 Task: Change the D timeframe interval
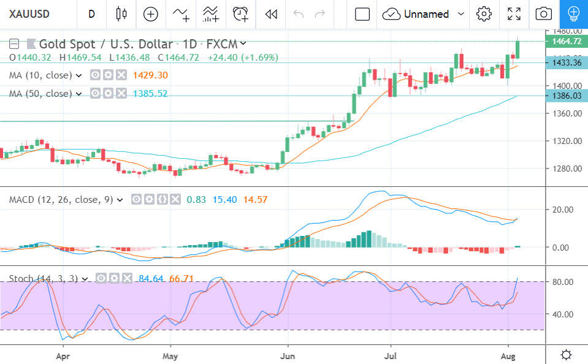coord(91,14)
